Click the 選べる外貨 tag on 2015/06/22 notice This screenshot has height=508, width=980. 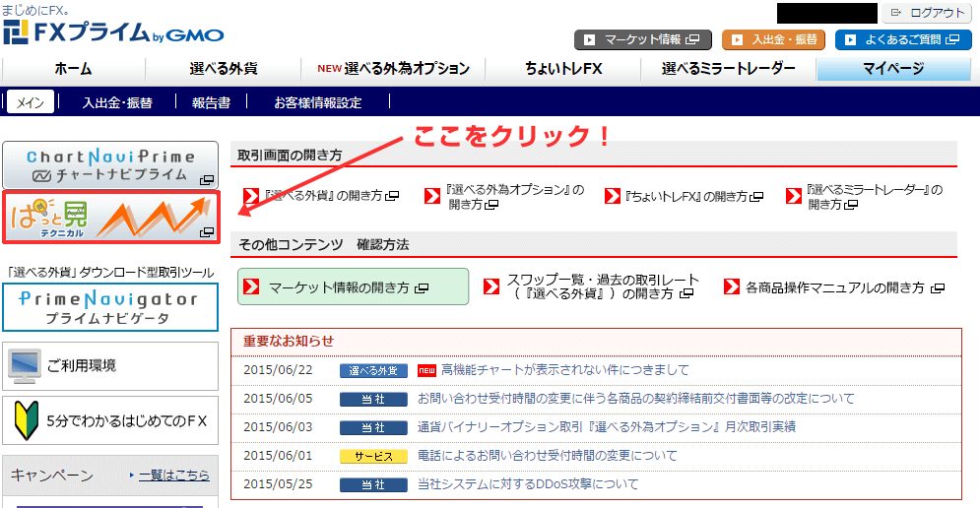[x=373, y=370]
